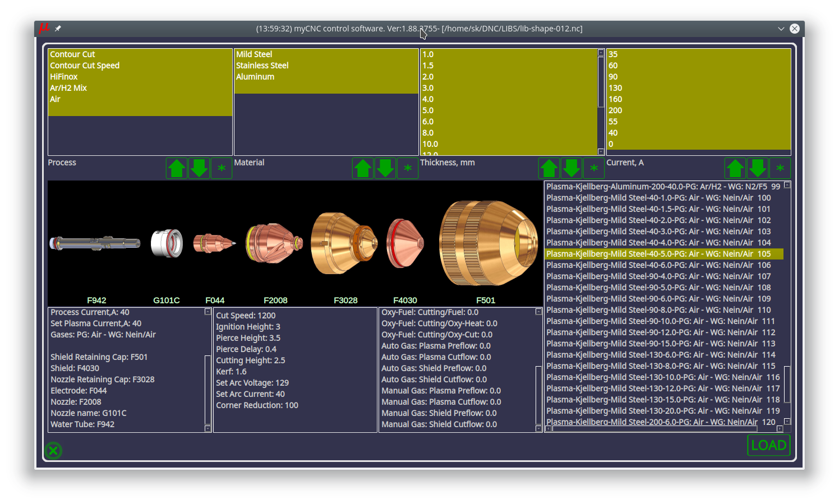Choose thickness 3.0 mm

click(x=509, y=88)
